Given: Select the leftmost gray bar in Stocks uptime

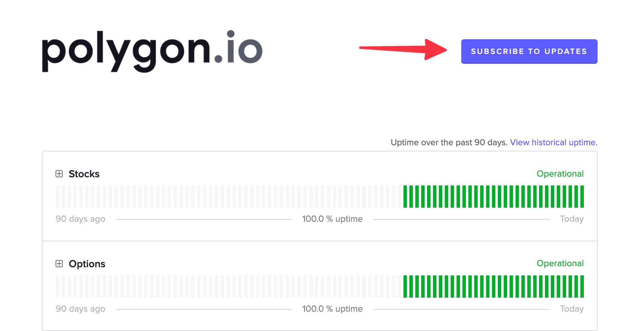Looking at the screenshot, I should pyautogui.click(x=58, y=197).
